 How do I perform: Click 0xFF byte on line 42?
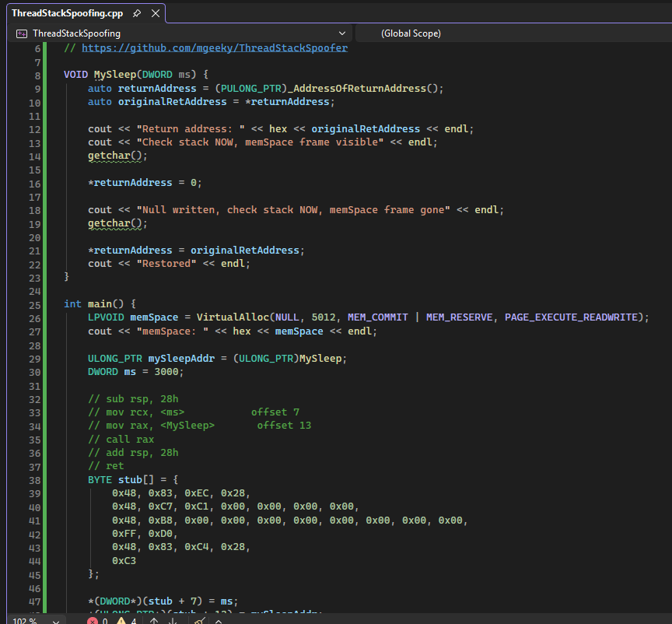[124, 534]
